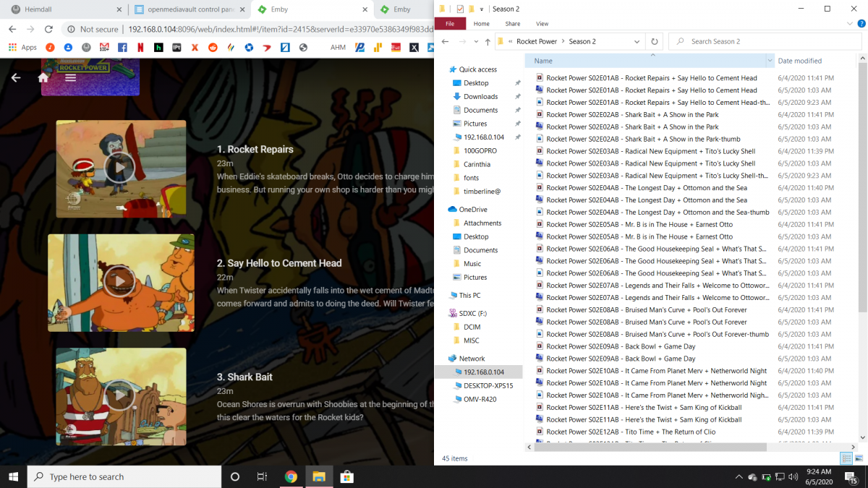Click the Emby back arrow icon
Screen dimensions: 868x488
click(16, 77)
